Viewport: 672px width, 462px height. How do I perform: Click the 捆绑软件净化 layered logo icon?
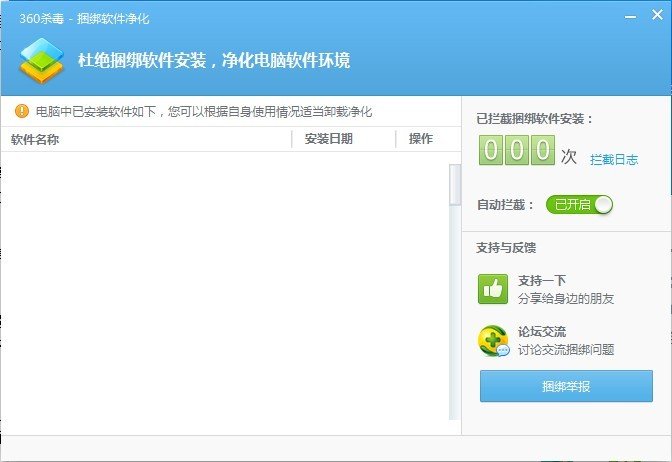(x=42, y=60)
